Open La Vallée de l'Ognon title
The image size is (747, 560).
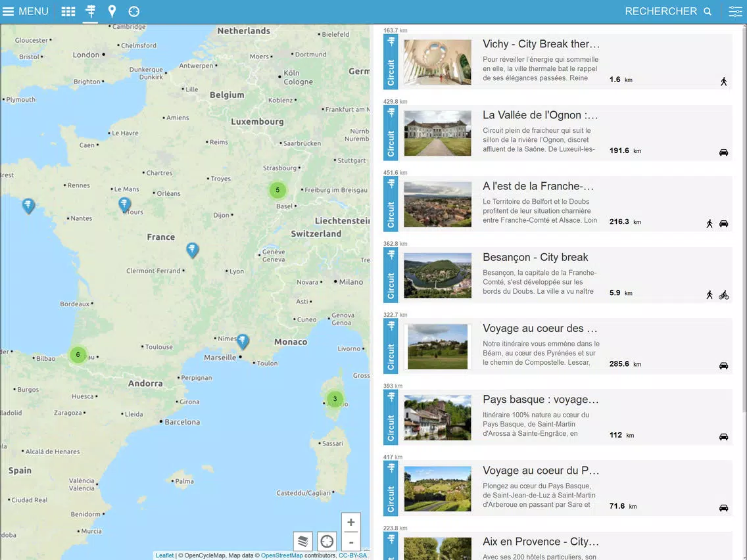540,115
